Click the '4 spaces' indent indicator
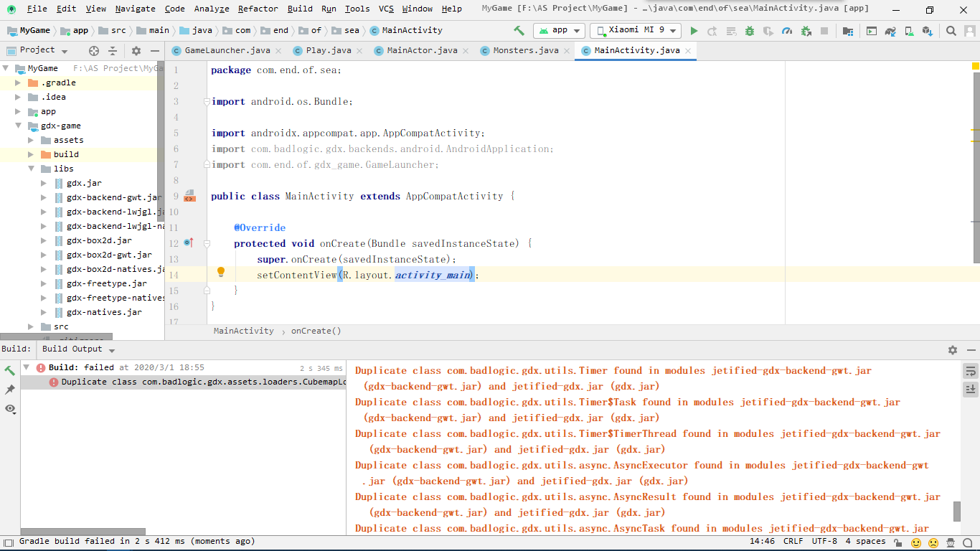 click(x=865, y=542)
